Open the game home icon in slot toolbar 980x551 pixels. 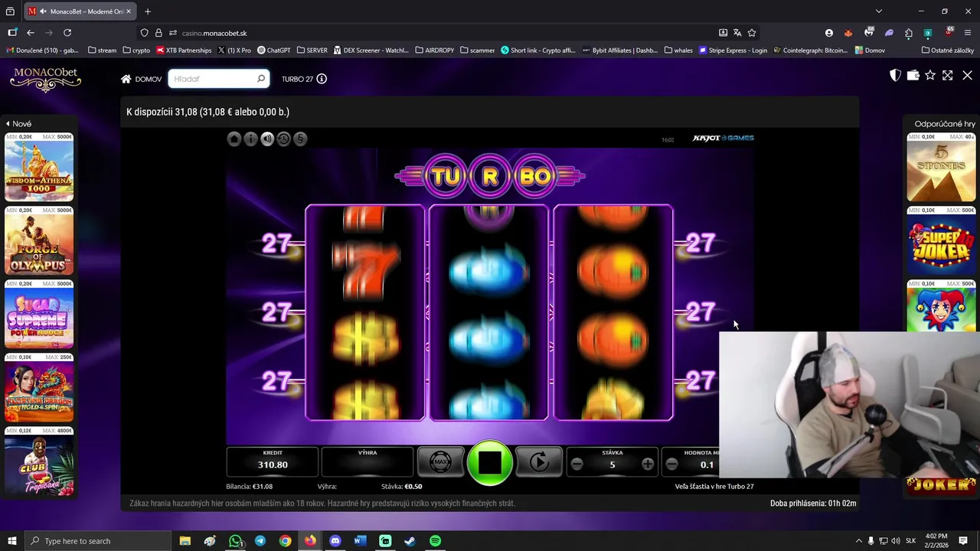tap(234, 139)
